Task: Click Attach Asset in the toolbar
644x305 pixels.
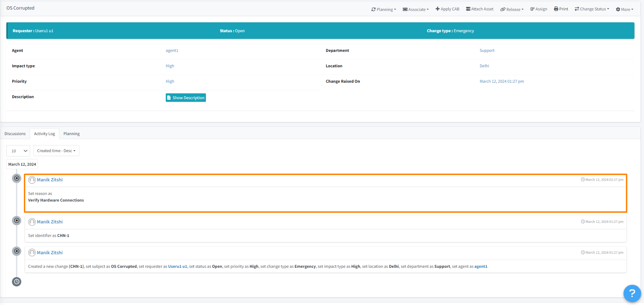Action: click(x=480, y=9)
